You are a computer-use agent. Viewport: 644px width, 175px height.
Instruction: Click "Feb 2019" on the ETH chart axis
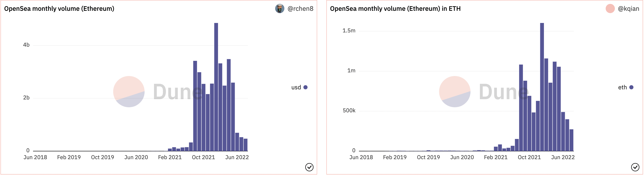395,157
